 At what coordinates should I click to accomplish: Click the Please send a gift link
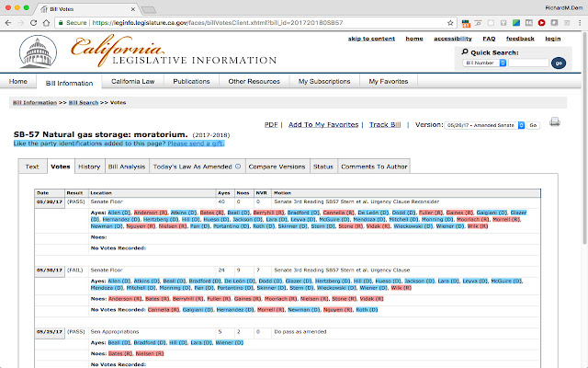[x=196, y=144]
